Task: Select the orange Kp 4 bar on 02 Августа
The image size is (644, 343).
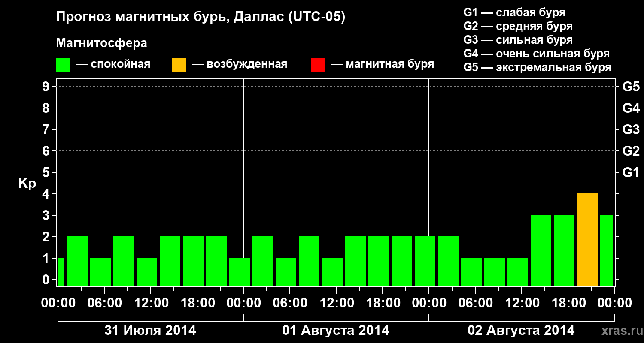Action: click(587, 240)
